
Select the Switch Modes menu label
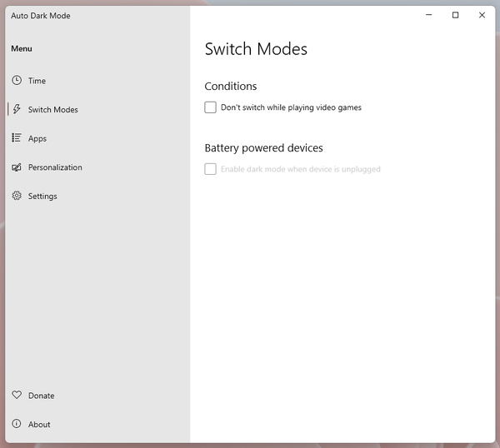[x=52, y=110]
